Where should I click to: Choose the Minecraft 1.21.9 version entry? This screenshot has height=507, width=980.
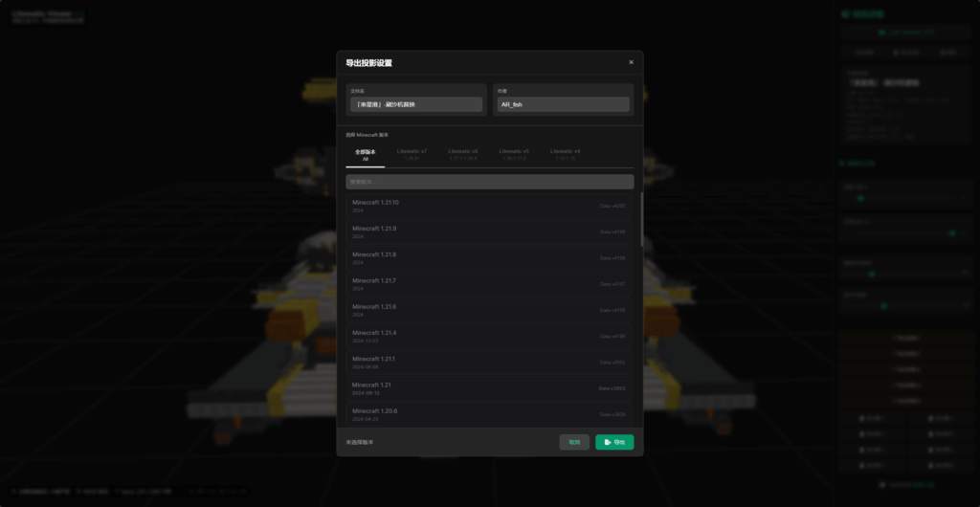click(488, 231)
